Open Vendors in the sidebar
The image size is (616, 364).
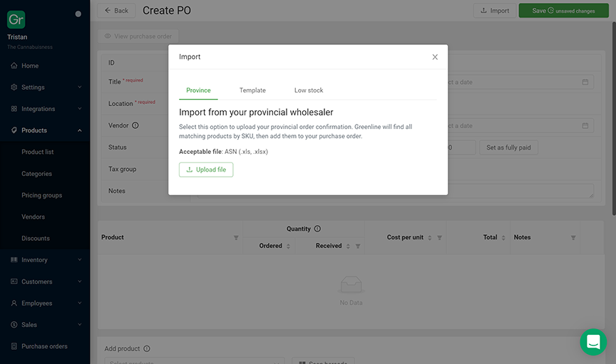click(33, 217)
